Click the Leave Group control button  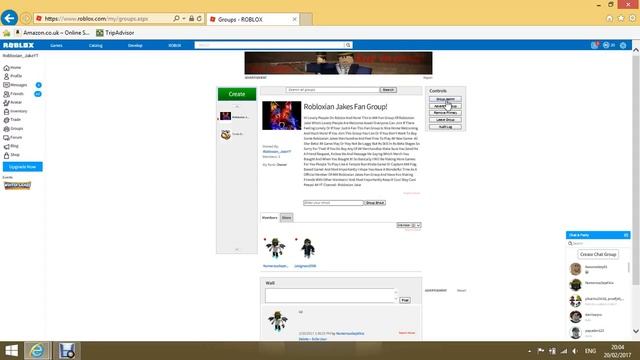445,120
